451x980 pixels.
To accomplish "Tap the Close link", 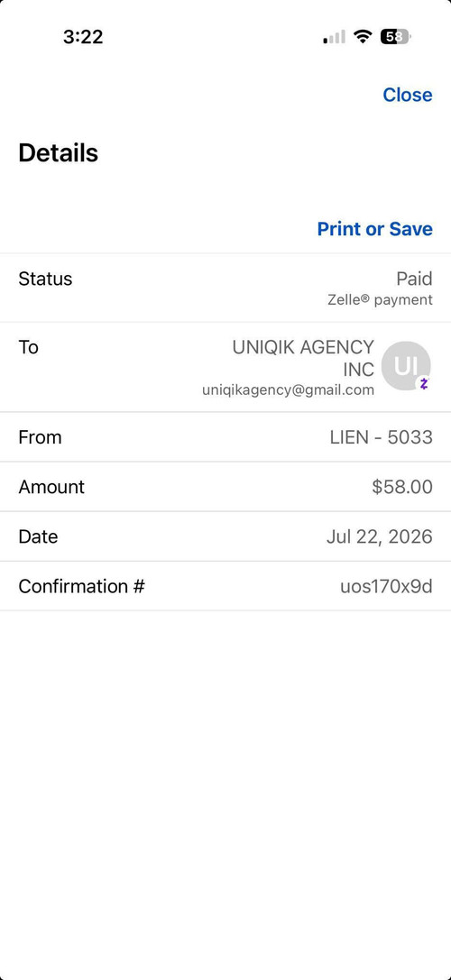I will pos(407,95).
